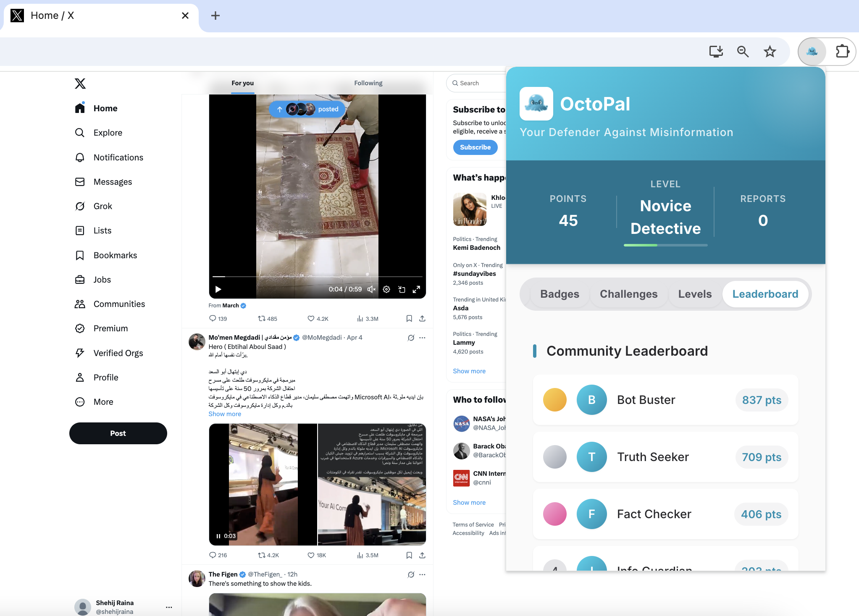This screenshot has height=616, width=859.
Task: Click the blue Subscribe button
Action: click(475, 147)
